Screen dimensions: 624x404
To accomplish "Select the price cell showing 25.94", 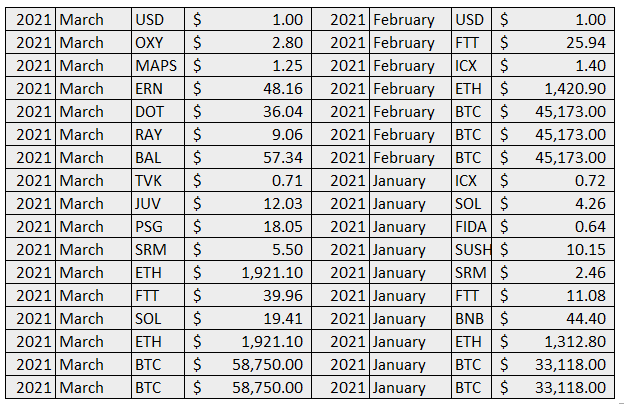I will click(x=585, y=43).
